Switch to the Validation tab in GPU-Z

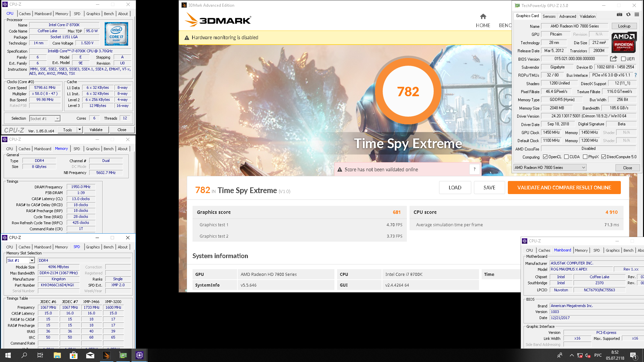click(588, 16)
